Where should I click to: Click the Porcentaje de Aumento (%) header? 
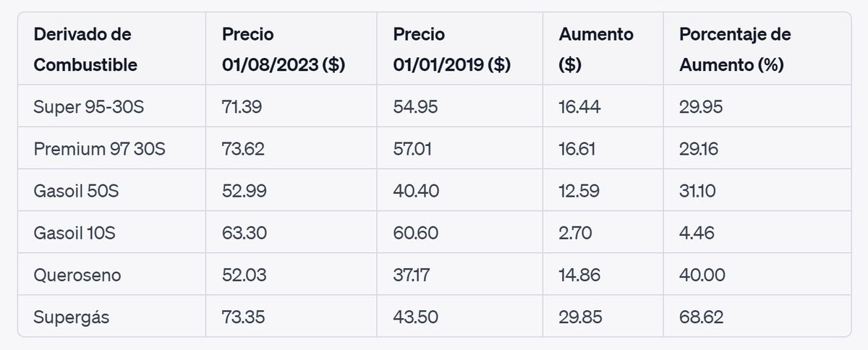(736, 49)
